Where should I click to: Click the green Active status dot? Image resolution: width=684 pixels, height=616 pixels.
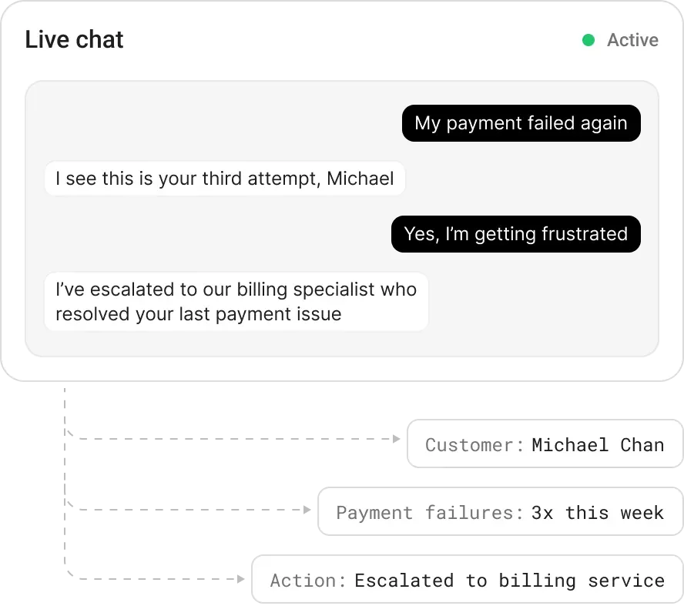click(x=588, y=40)
